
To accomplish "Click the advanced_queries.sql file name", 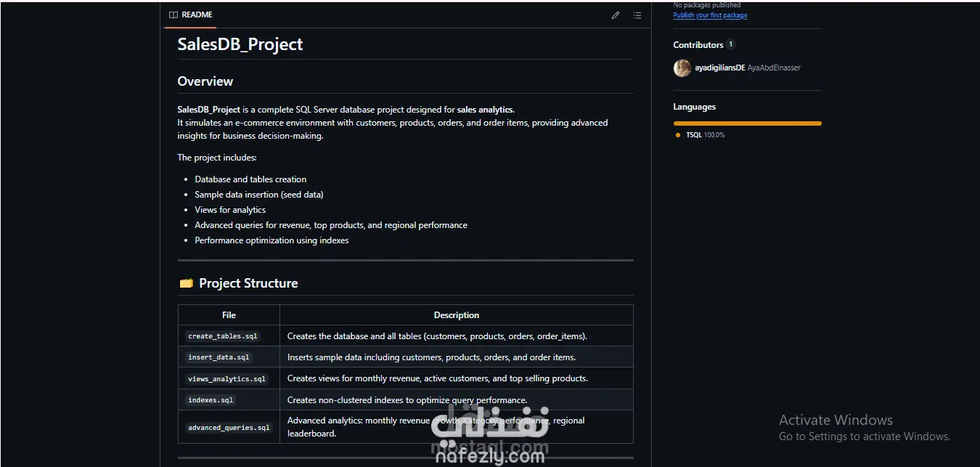I will (x=229, y=428).
